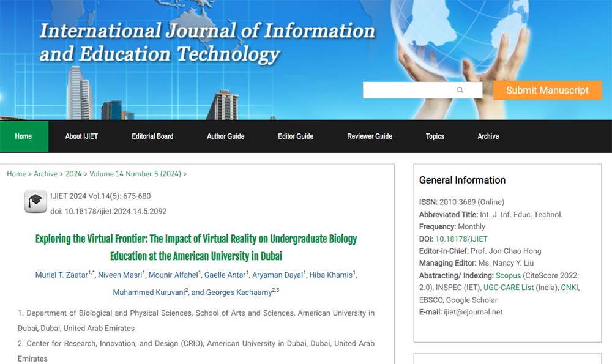Click the Submit Manuscript button

547,91
